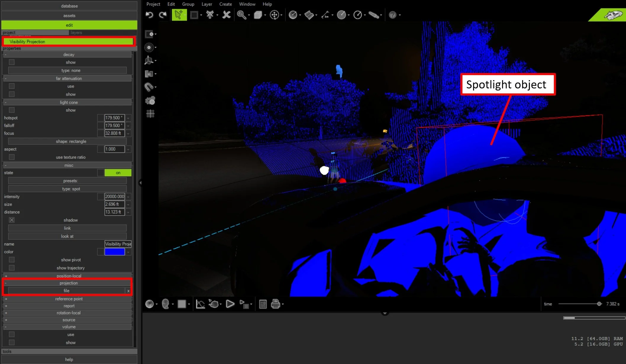The width and height of the screenshot is (626, 364).
Task: Click the printer icon
Action: point(275,304)
